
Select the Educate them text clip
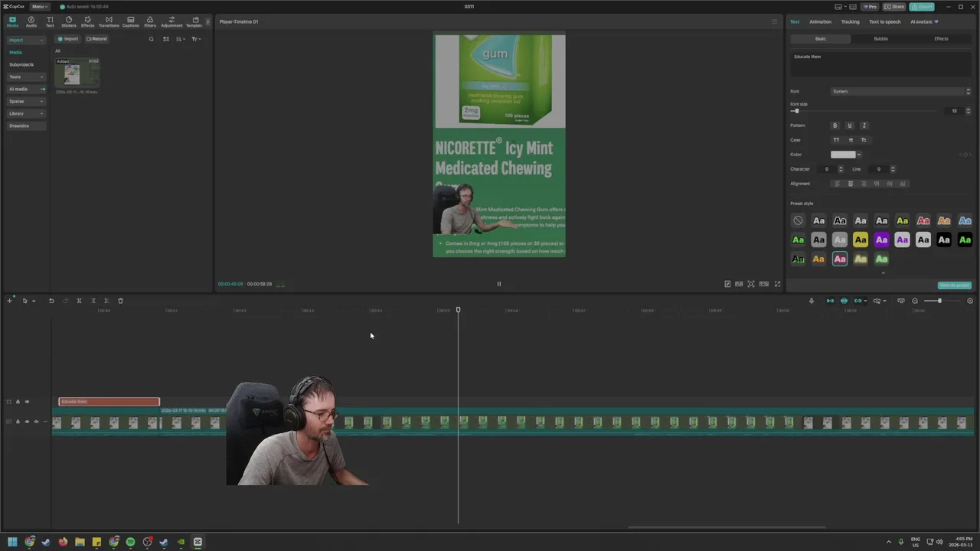tap(109, 402)
